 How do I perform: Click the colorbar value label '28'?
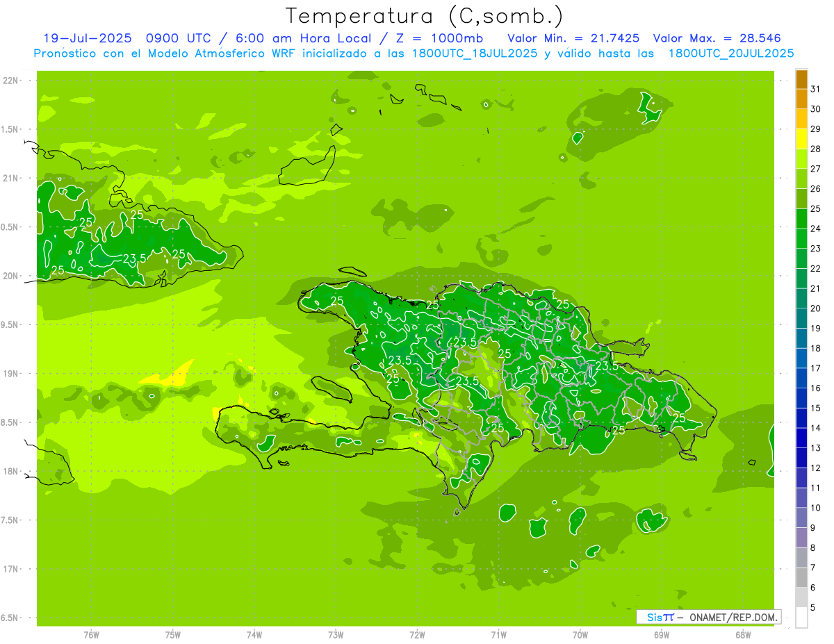(x=815, y=149)
